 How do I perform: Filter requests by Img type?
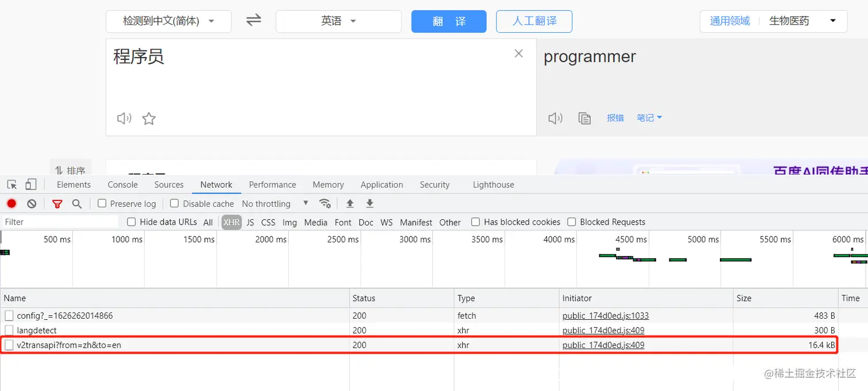[290, 222]
